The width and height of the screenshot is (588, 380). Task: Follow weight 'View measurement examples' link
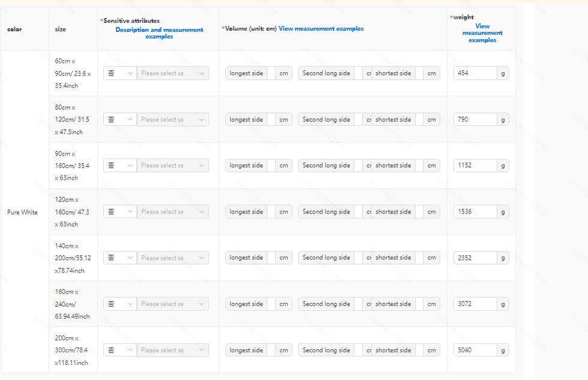[482, 33]
